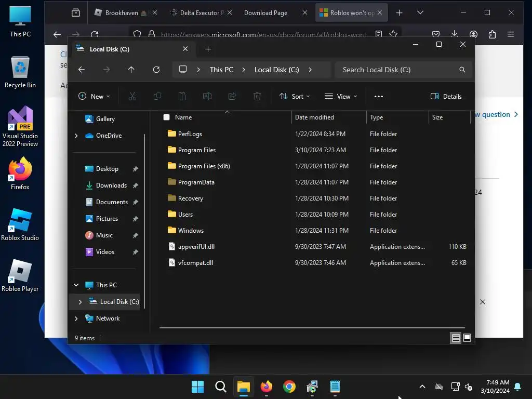Expand the Network tree node
Image resolution: width=532 pixels, height=399 pixels.
[x=76, y=318]
